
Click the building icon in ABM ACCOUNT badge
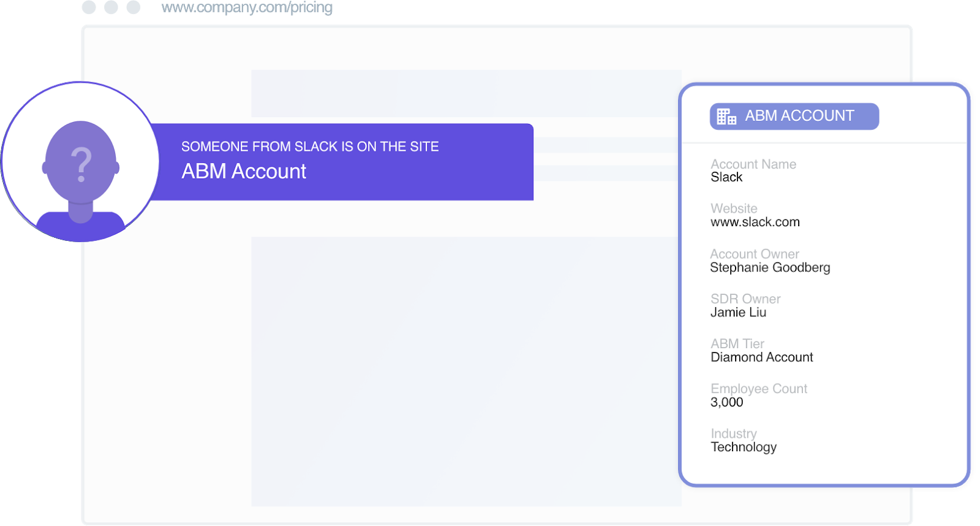726,116
